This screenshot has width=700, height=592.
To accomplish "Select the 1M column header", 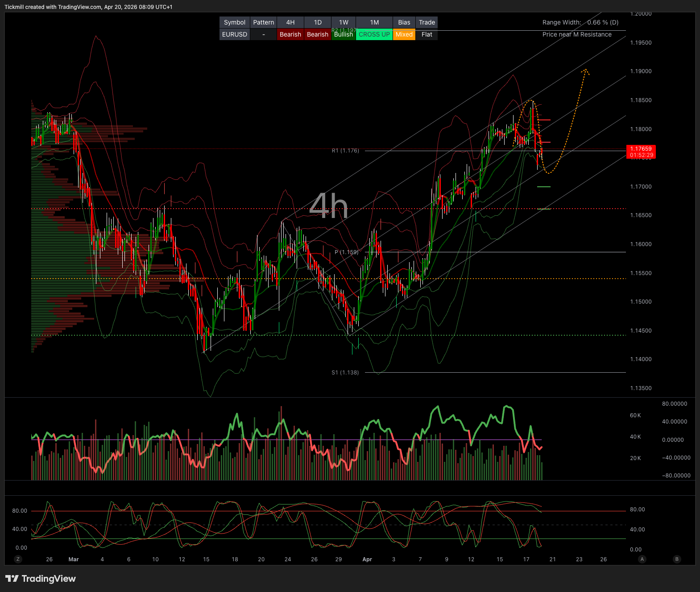I will [x=374, y=22].
